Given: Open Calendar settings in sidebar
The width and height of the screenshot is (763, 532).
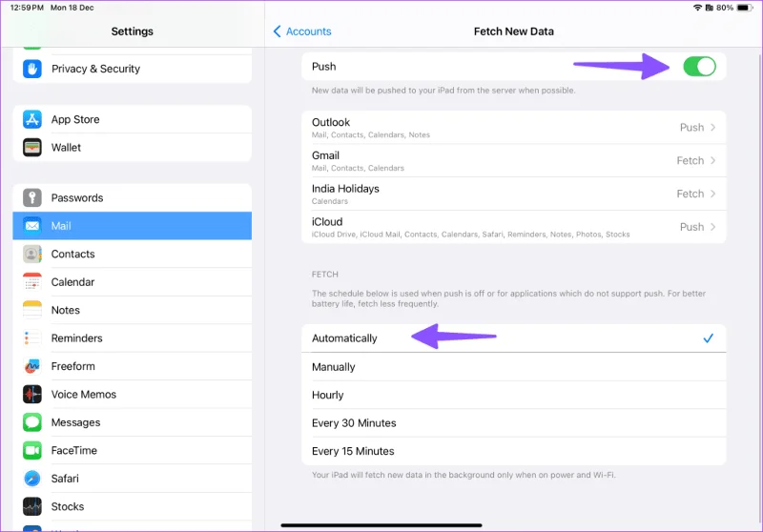Looking at the screenshot, I should pyautogui.click(x=132, y=282).
